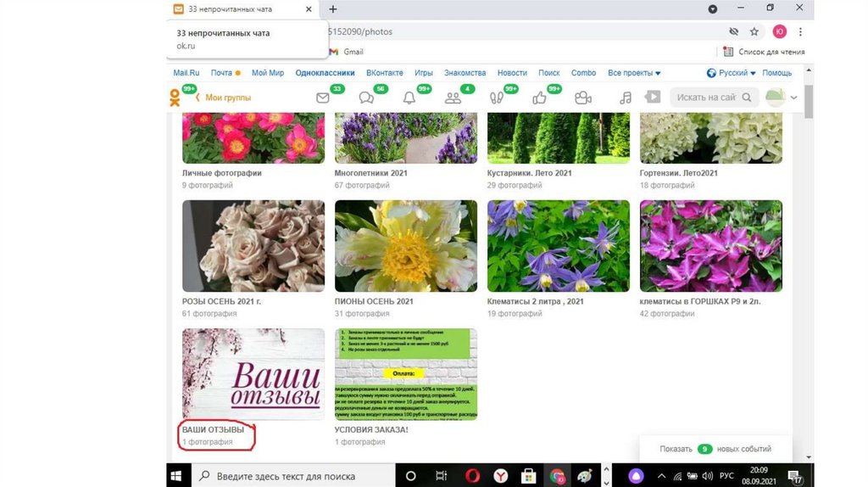Go to ВКонтакте in top menu
868x487 pixels.
tap(385, 73)
